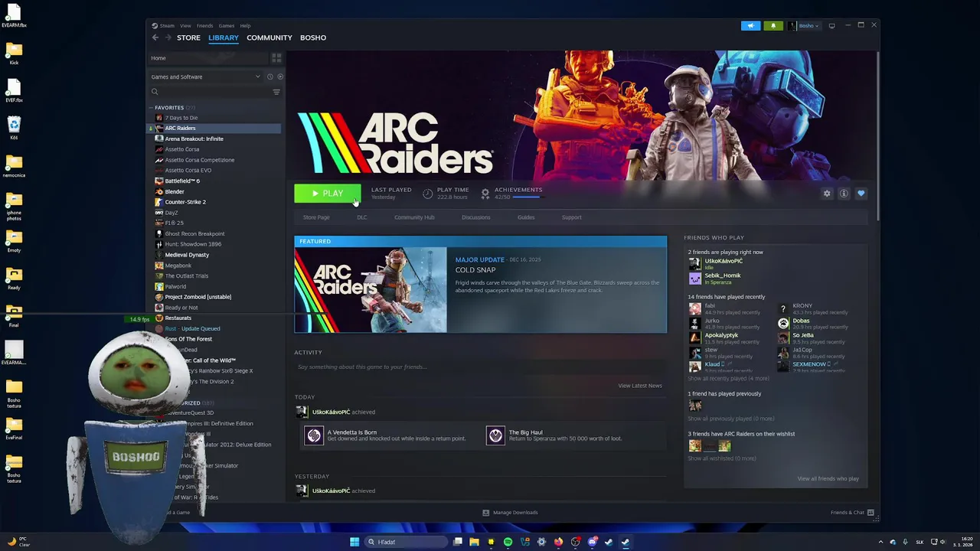This screenshot has width=980, height=551.
Task: Toggle ARC Raiders favorite heart
Action: (861, 194)
